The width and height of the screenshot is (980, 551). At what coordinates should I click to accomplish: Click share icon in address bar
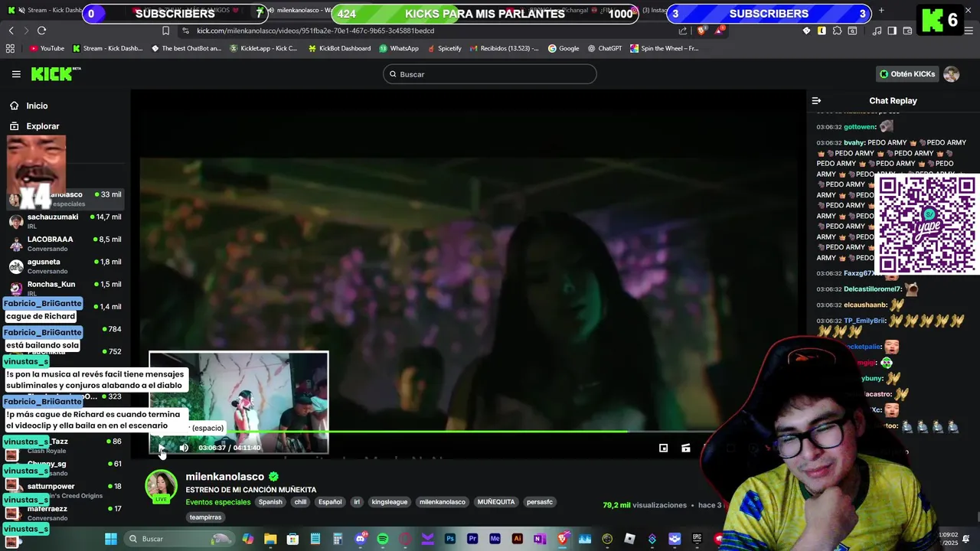tap(683, 31)
